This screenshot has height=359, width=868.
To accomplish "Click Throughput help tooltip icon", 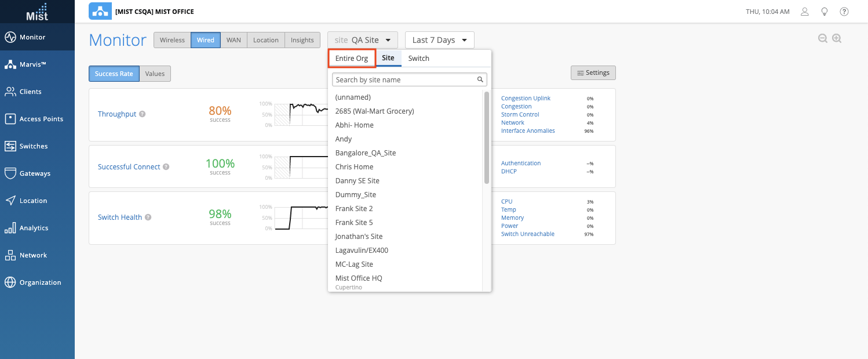I will 143,114.
